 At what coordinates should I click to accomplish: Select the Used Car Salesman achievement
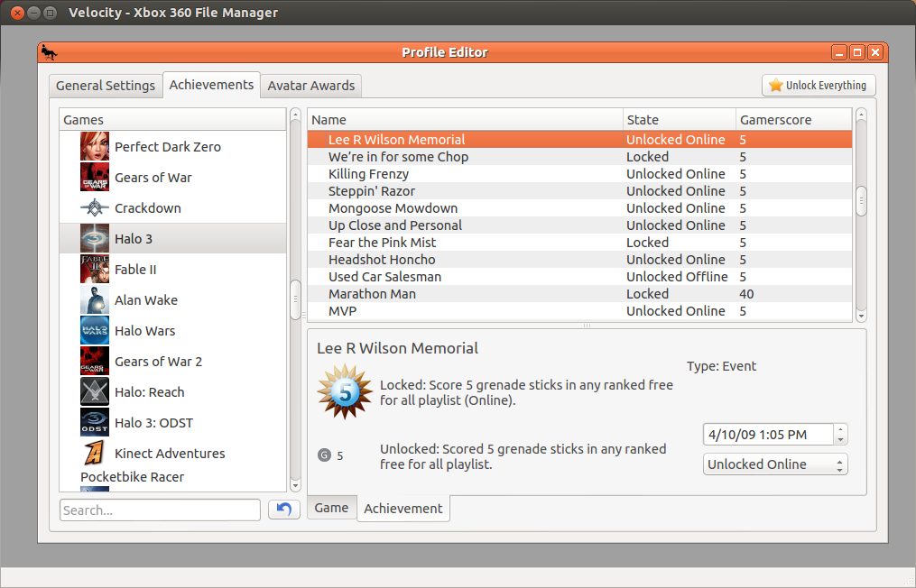[x=579, y=276]
